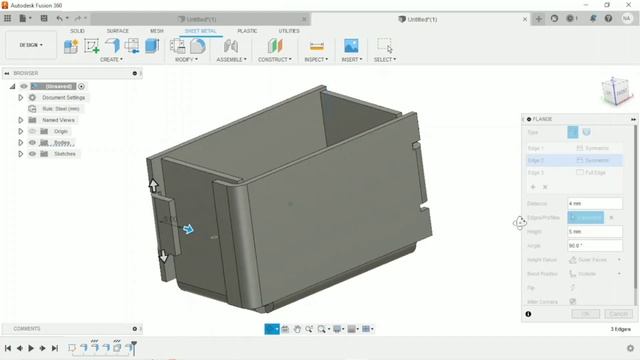Click the Measure icon above Inspect
Viewport: 640px width, 360px height.
pos(317,46)
